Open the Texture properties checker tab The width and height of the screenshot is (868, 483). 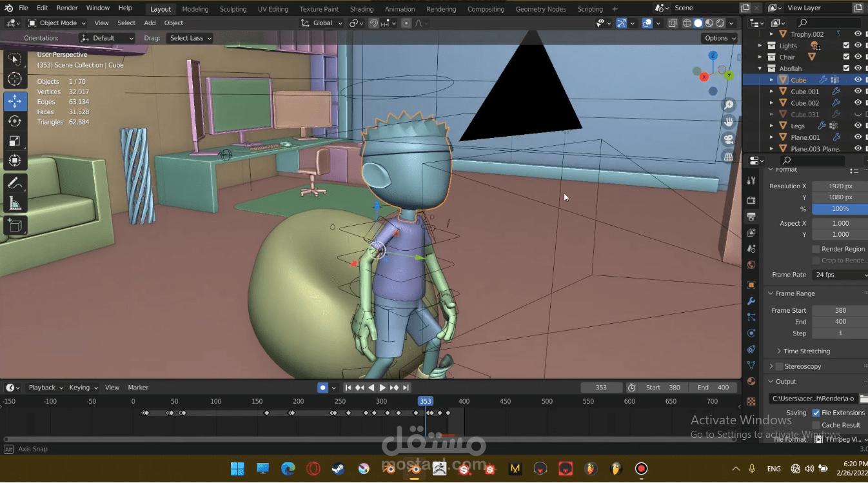pyautogui.click(x=751, y=402)
